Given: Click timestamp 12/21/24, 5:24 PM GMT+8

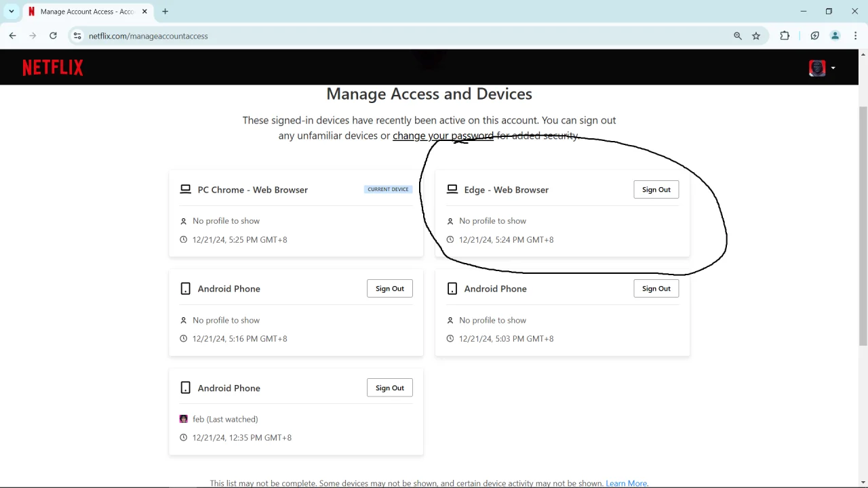Looking at the screenshot, I should point(507,240).
